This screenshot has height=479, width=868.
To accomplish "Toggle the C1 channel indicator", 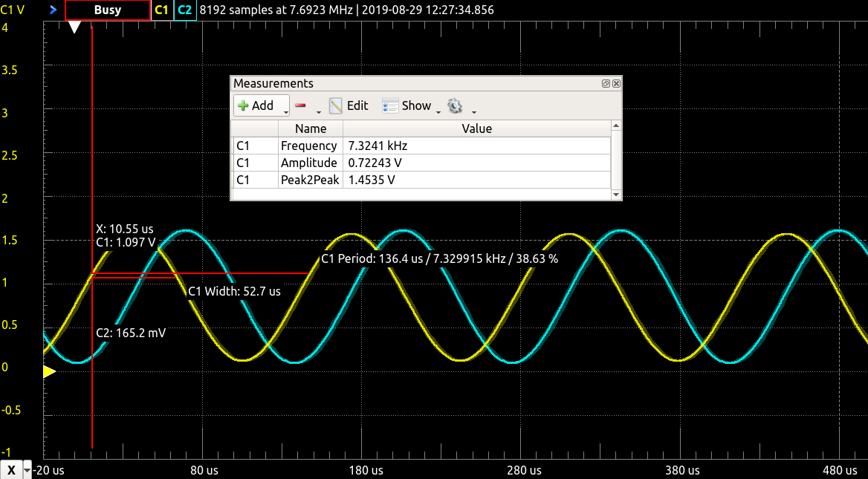I will [162, 10].
